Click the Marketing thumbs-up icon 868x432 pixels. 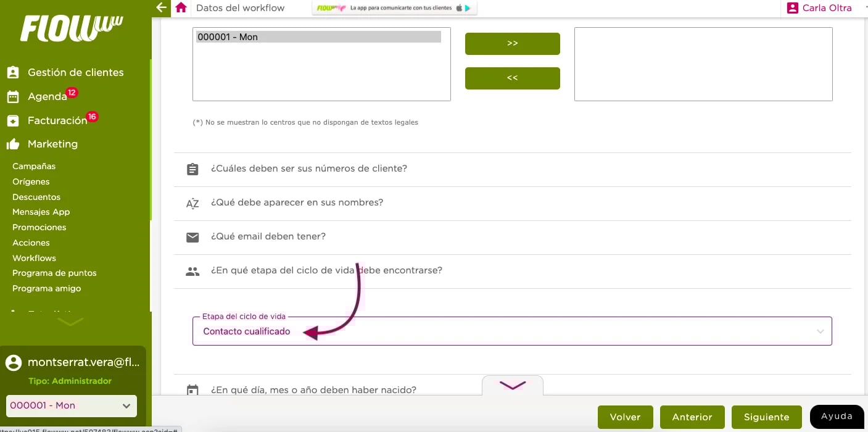[x=13, y=144]
